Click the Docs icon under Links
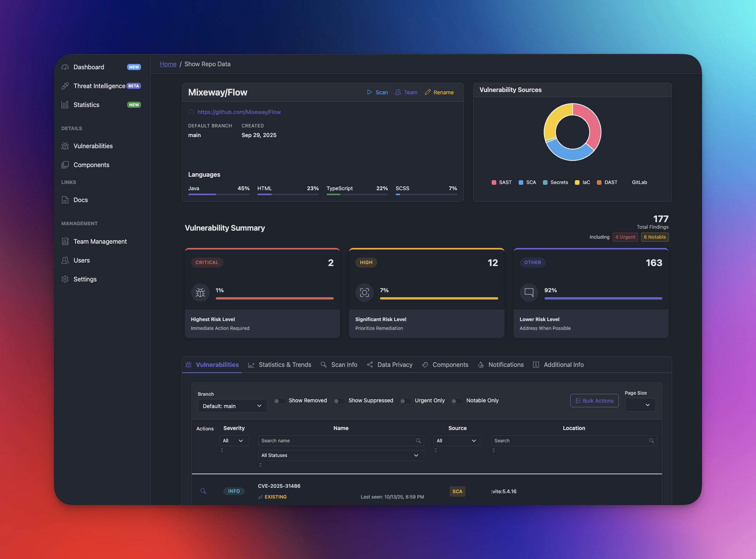756x559 pixels. pos(66,200)
